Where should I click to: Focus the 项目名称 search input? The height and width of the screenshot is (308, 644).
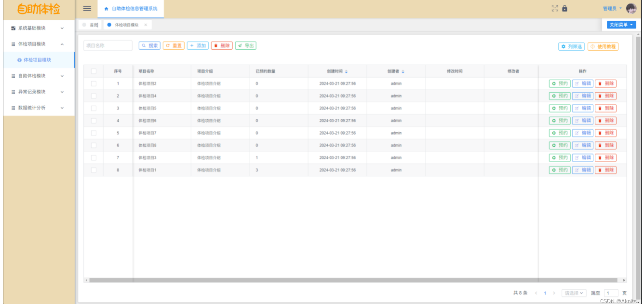108,45
